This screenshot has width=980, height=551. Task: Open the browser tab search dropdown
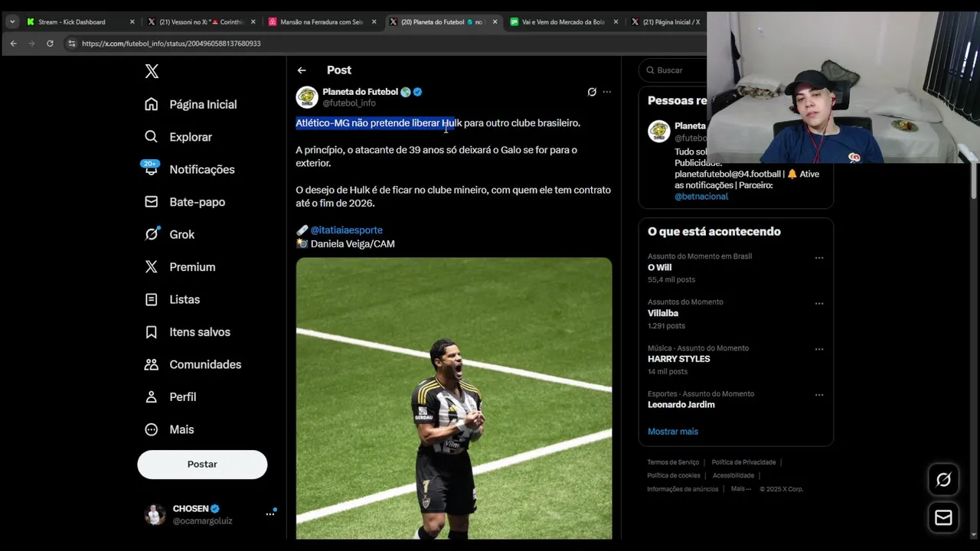(x=12, y=22)
